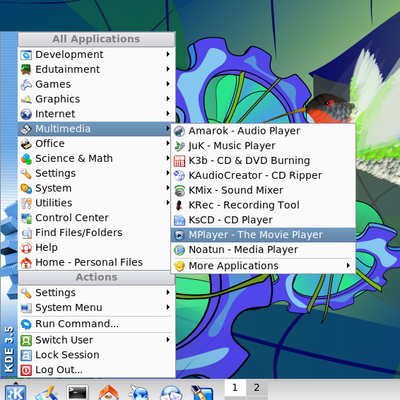
Task: Expand the More Applications submenu arrow
Action: click(348, 265)
